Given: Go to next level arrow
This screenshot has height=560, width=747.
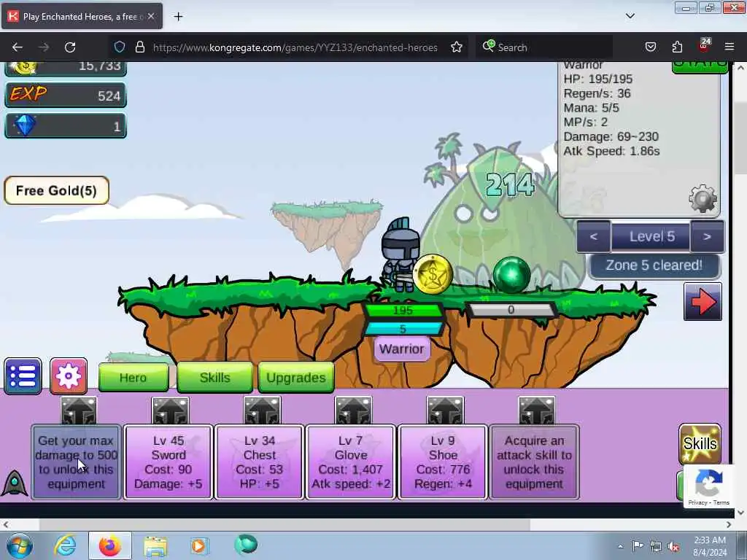Looking at the screenshot, I should click(707, 236).
